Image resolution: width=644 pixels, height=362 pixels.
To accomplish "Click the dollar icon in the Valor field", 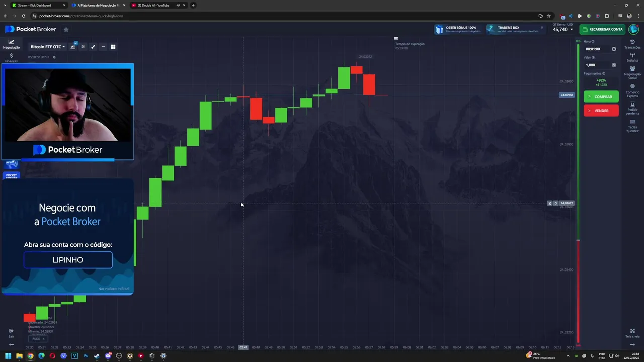I will 614,65.
